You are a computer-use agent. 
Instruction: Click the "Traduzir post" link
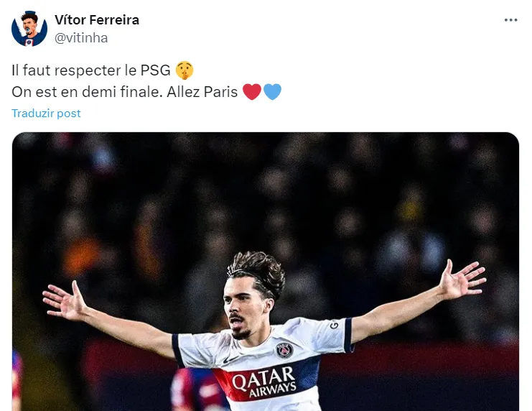pos(46,113)
